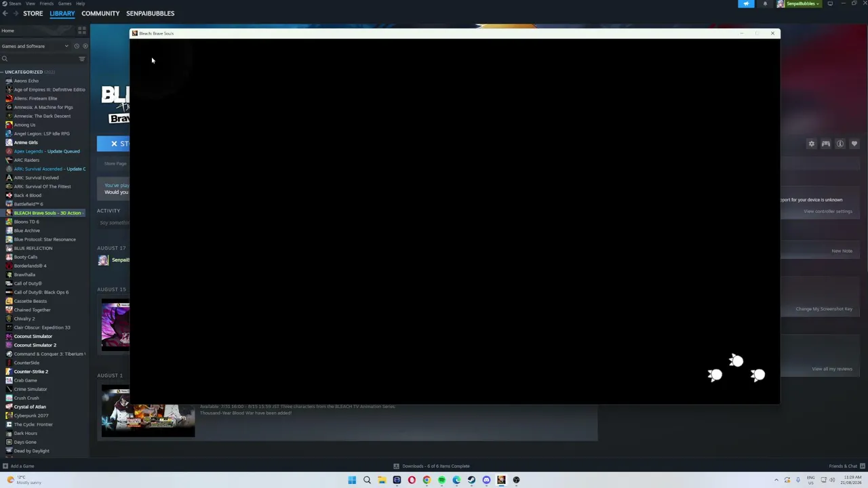This screenshot has height=488, width=868.
Task: Enter Big Picture mode via the monitor icon
Action: (x=830, y=4)
